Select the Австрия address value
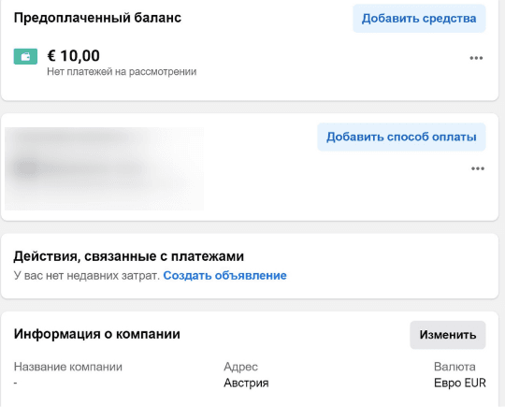 pyautogui.click(x=246, y=383)
